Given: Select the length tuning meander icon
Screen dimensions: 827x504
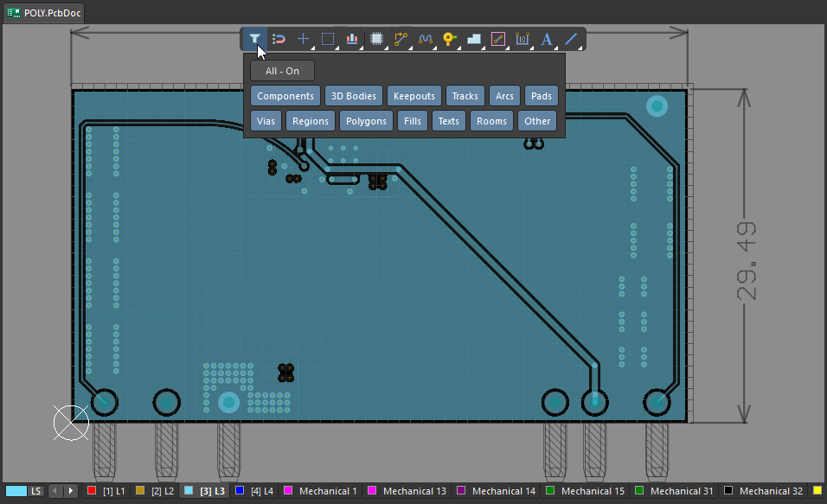Looking at the screenshot, I should click(x=425, y=39).
